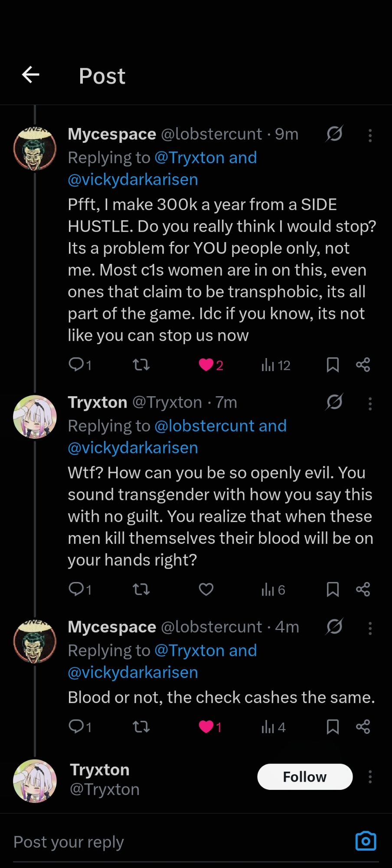View analytics for the post with 12 views
Image resolution: width=392 pixels, height=868 pixels.
276,365
